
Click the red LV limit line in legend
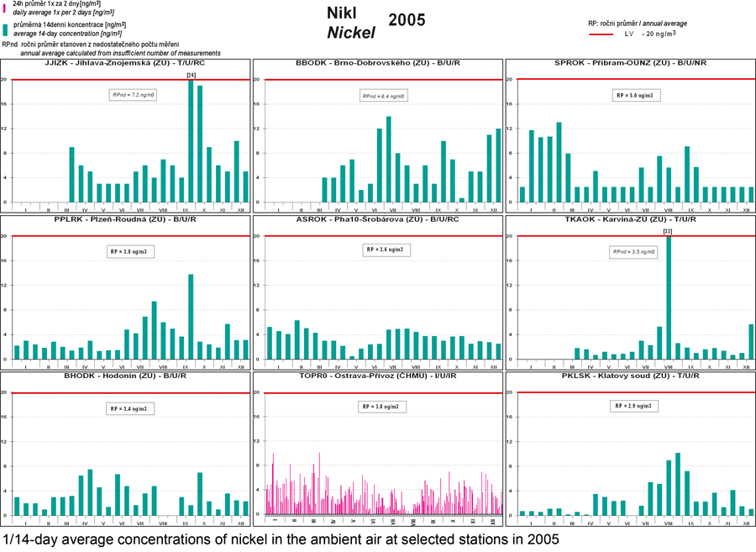601,34
